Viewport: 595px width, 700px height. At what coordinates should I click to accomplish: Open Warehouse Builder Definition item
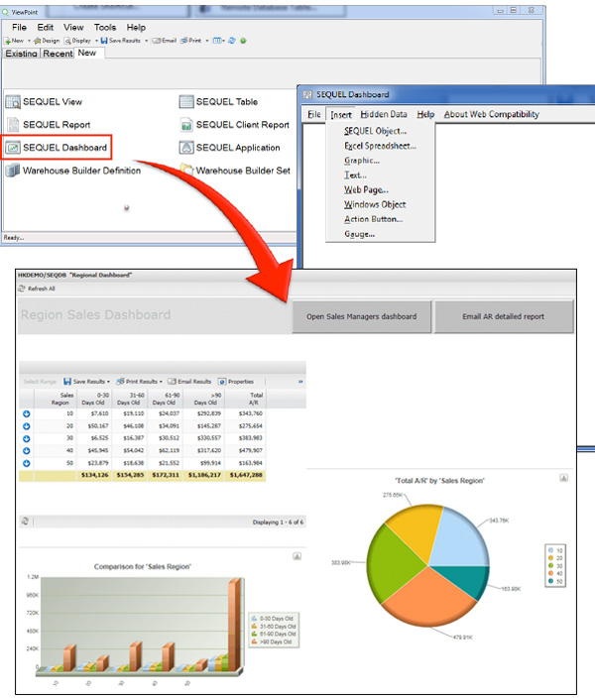coord(72,171)
